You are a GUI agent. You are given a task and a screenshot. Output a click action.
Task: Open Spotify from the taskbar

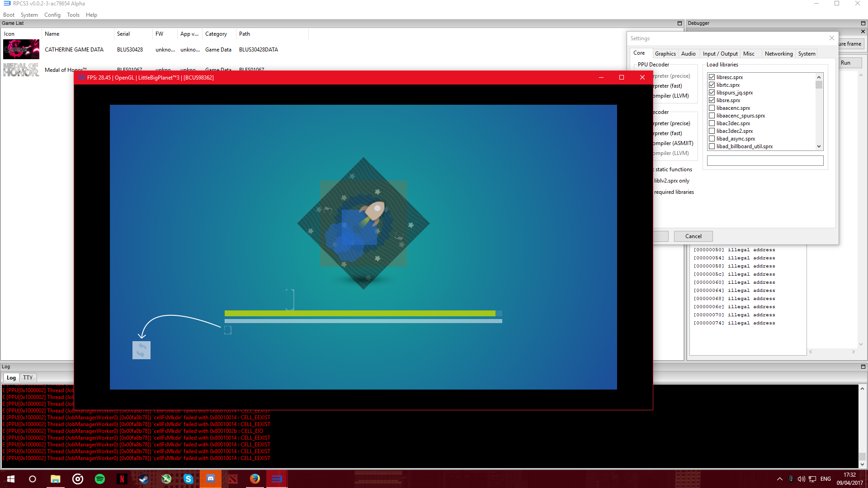coord(99,479)
